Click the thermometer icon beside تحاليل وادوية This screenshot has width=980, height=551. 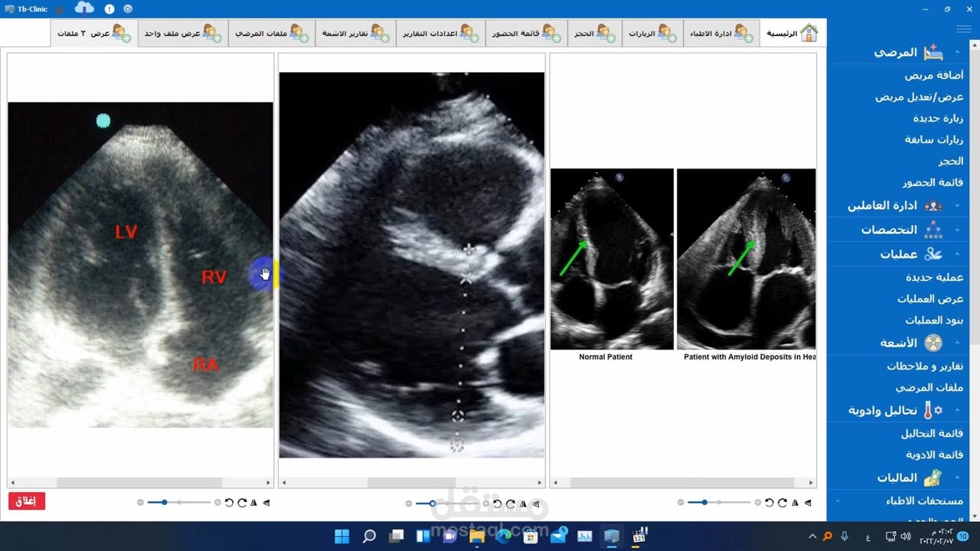coord(933,410)
